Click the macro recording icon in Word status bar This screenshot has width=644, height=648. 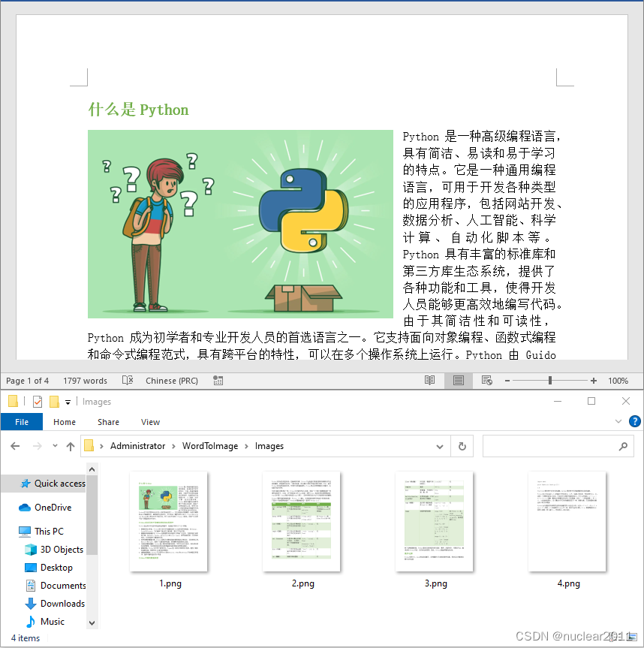[x=218, y=380]
